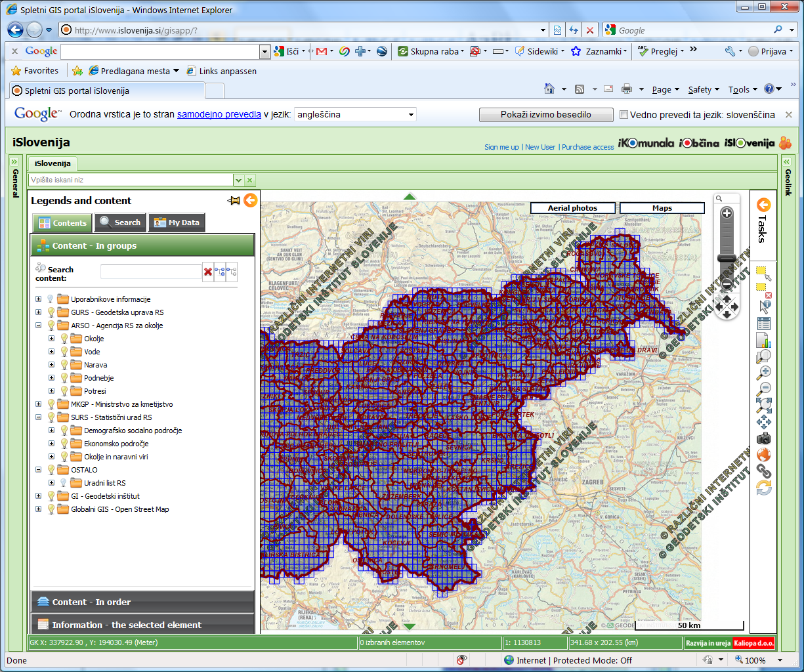Open the New User link

(x=540, y=147)
